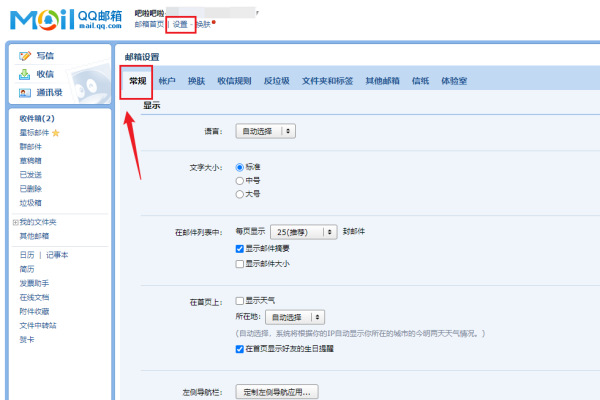Open the 其他邮箱 settings tab
The width and height of the screenshot is (600, 400).
pos(382,81)
